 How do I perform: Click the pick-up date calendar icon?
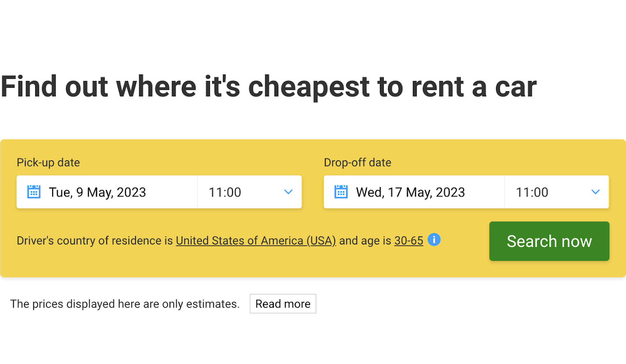(33, 192)
